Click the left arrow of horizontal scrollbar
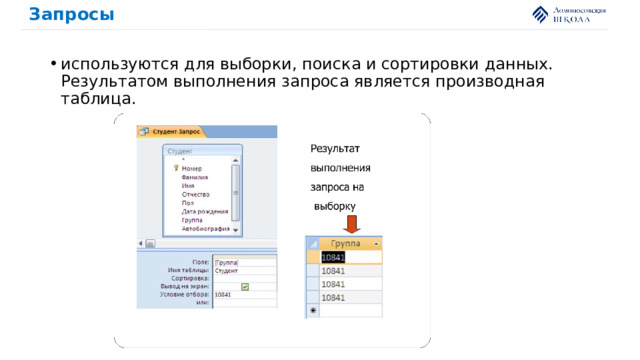 pos(140,243)
